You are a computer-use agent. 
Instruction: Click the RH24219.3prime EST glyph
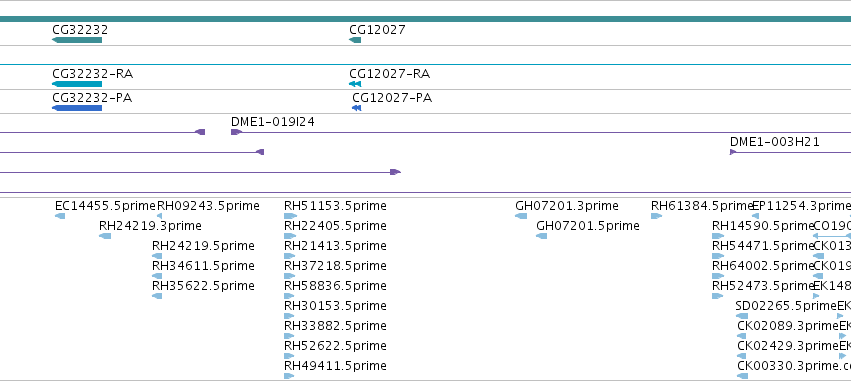point(105,236)
